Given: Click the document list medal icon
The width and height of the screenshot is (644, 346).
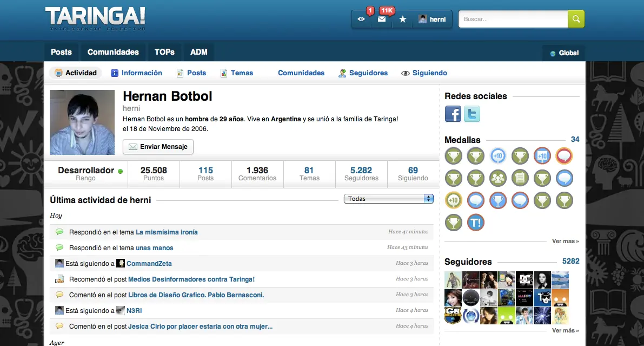Looking at the screenshot, I should pos(520,178).
